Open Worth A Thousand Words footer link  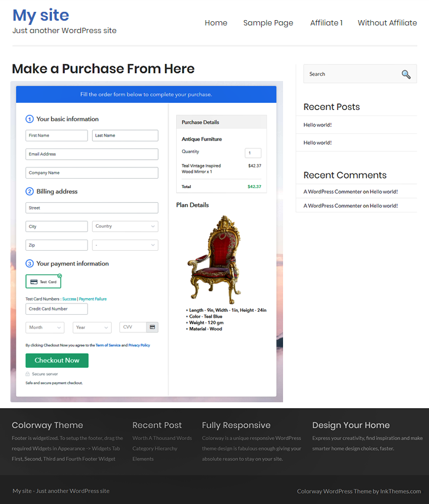tap(162, 438)
